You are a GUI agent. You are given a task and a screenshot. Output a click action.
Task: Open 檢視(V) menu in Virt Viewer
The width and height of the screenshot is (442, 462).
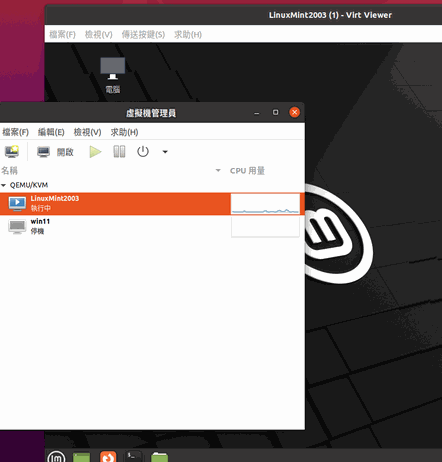(x=99, y=34)
